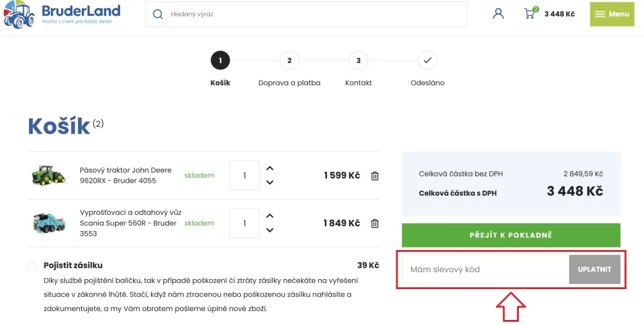This screenshot has width=644, height=325.
Task: Go to step 3 Kontakt
Action: 358,60
